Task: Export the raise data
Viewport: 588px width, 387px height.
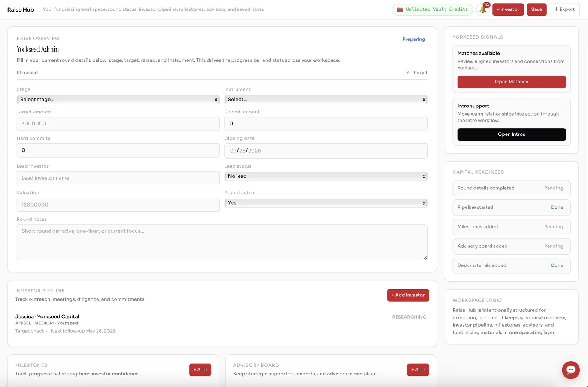Action: (x=564, y=9)
